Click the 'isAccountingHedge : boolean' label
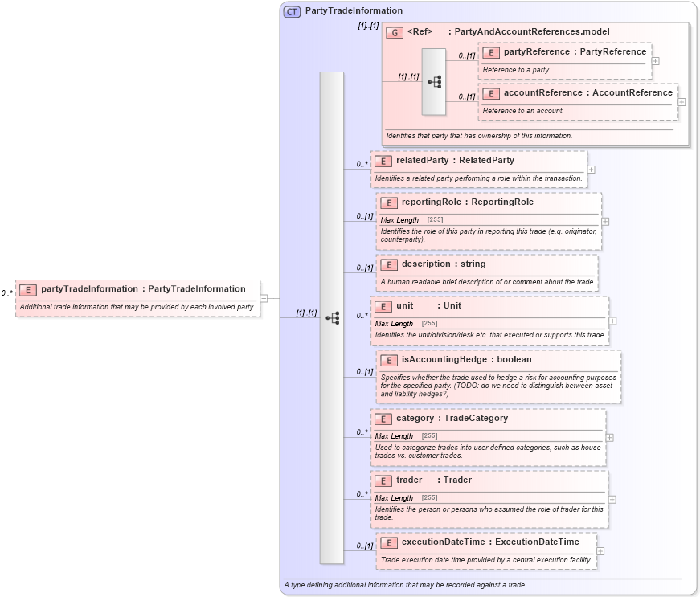This screenshot has height=597, width=700. 466,360
